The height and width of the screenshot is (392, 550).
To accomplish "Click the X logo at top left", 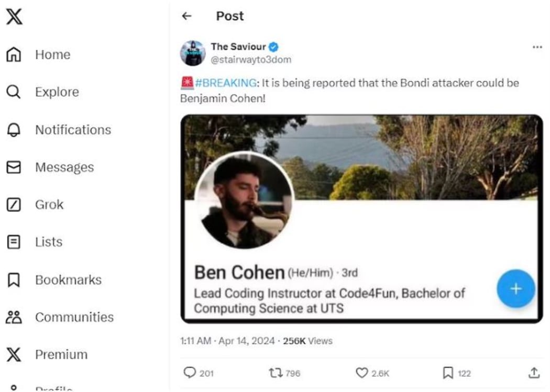I will pos(15,16).
